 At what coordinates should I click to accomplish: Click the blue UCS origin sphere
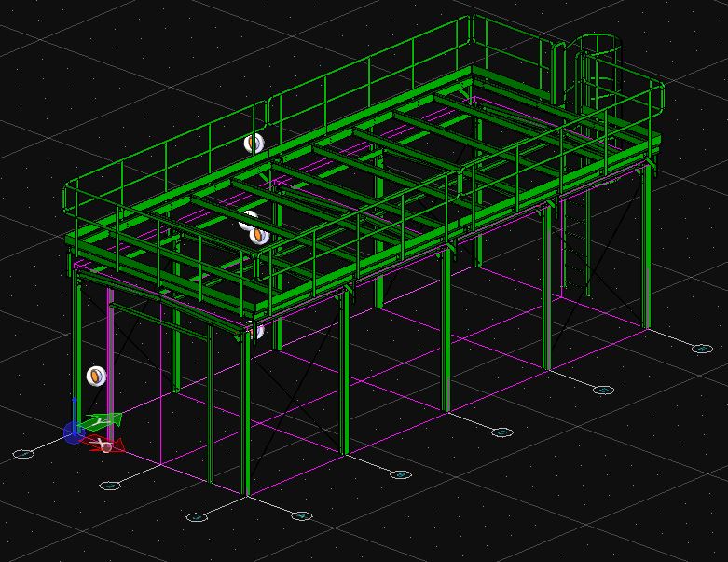tap(74, 432)
